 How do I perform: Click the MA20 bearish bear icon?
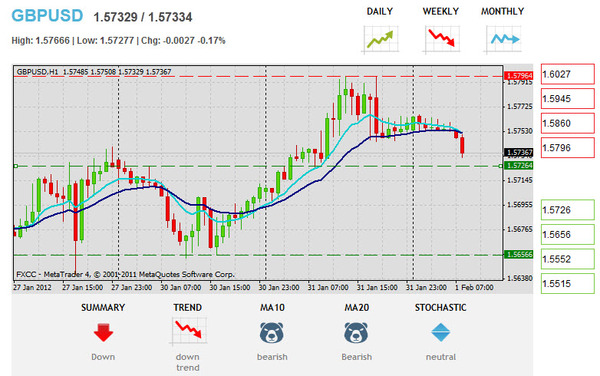click(x=356, y=332)
